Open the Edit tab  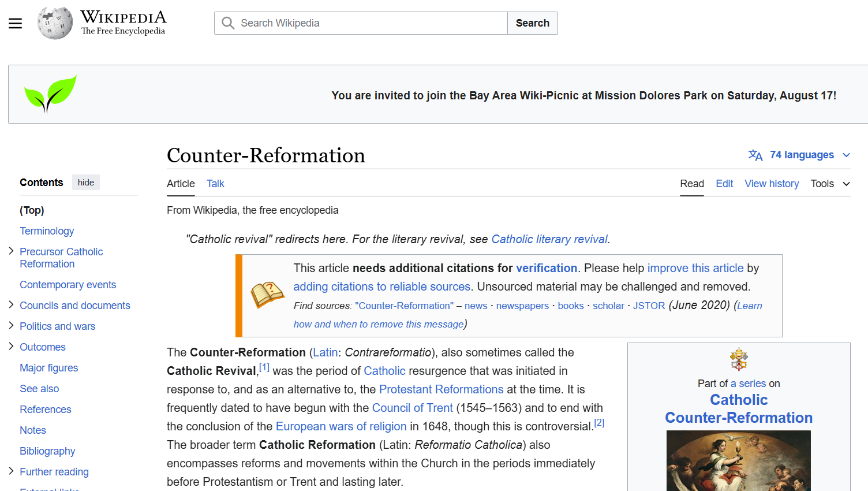pos(724,184)
